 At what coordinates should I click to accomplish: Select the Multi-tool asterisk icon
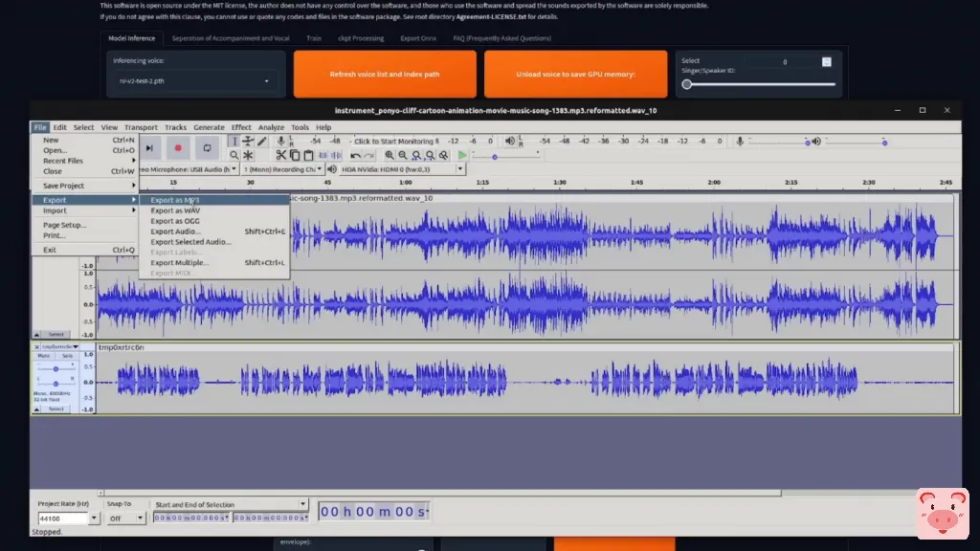point(248,155)
